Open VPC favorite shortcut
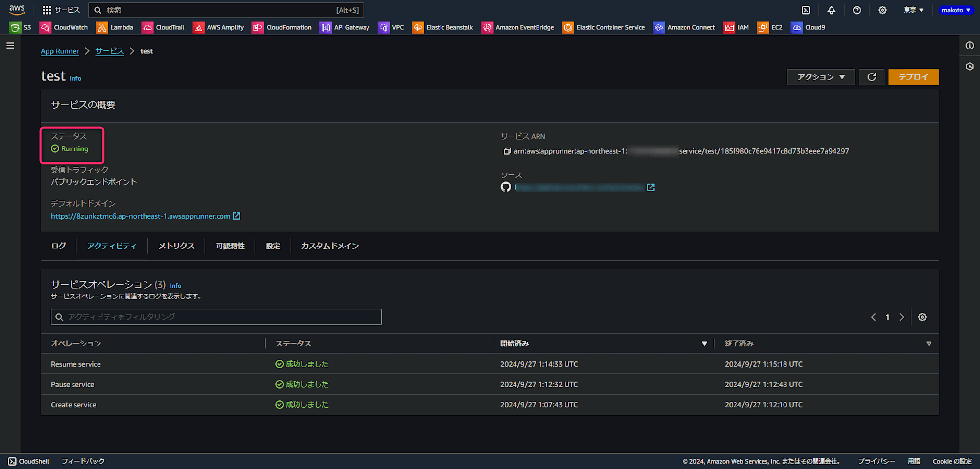 tap(391, 27)
